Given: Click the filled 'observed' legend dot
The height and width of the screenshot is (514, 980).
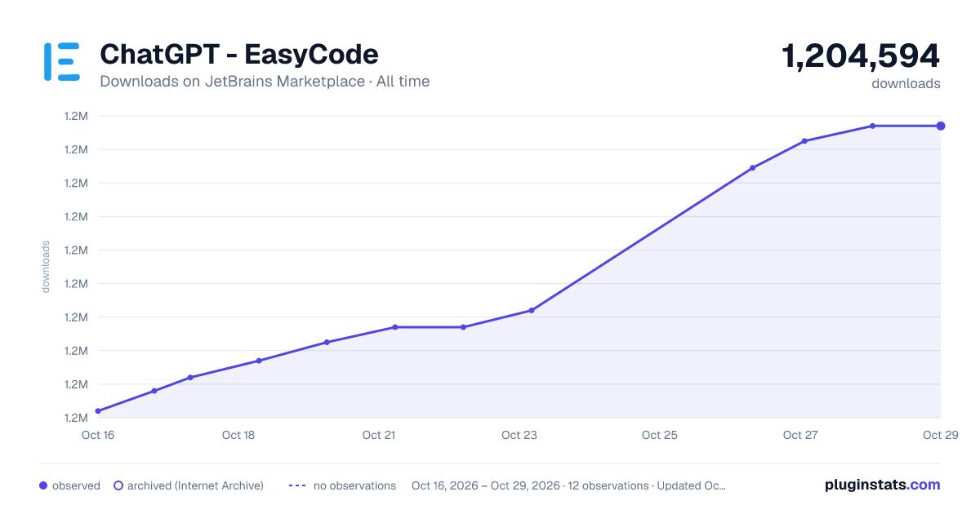Looking at the screenshot, I should (43, 485).
